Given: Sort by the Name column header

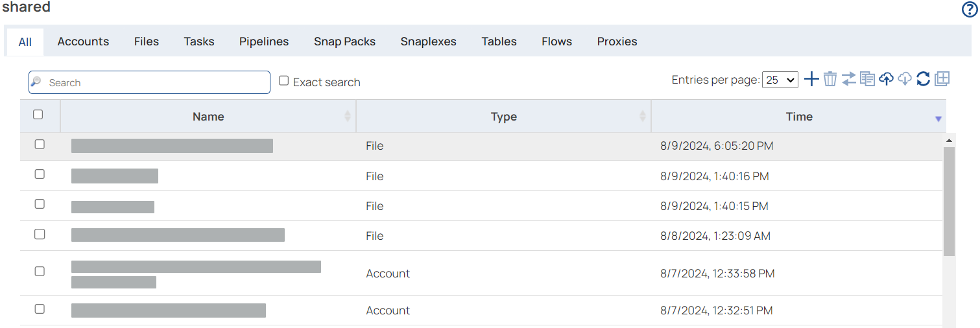Looking at the screenshot, I should point(208,117).
